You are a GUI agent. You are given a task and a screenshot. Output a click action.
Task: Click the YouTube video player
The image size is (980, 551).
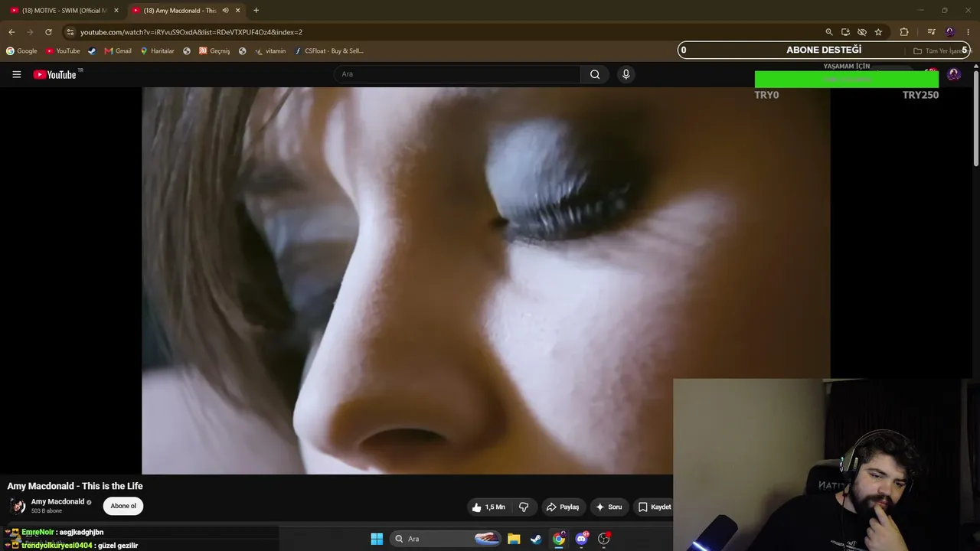coord(485,280)
